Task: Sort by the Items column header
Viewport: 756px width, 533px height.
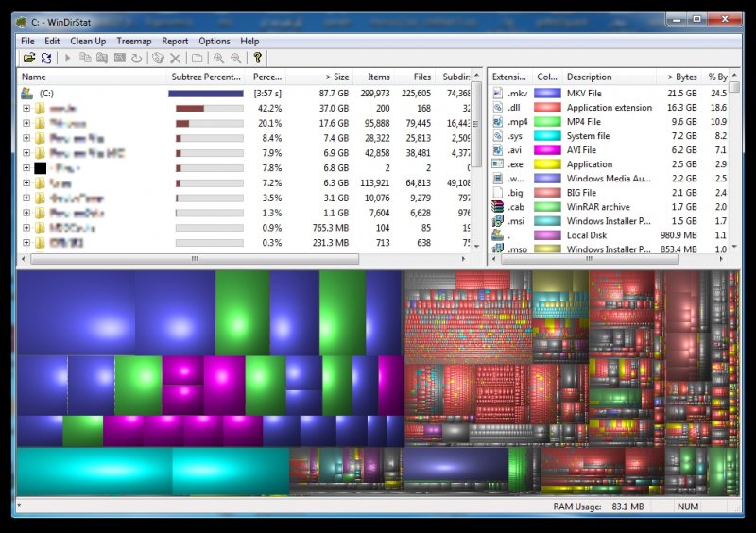Action: [373, 77]
